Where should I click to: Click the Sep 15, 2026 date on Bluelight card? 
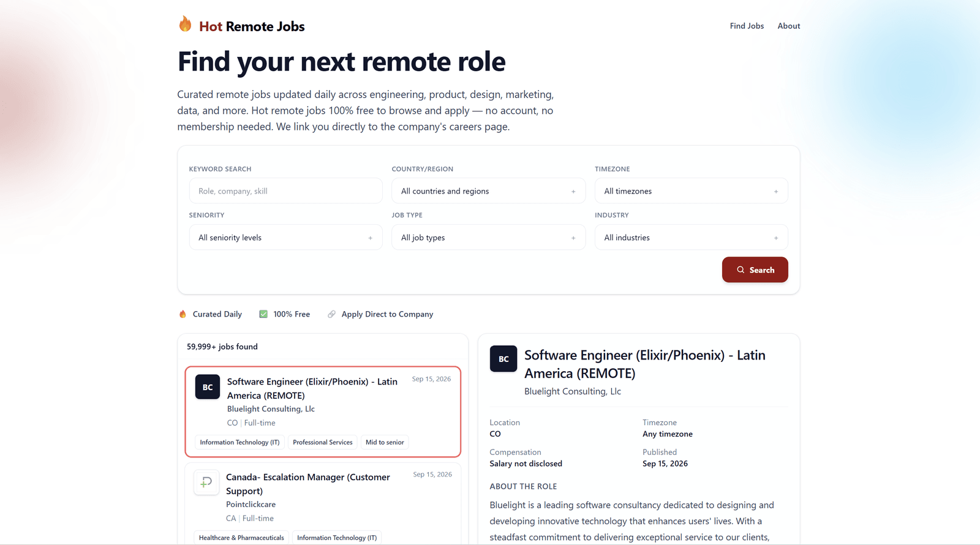(x=431, y=379)
